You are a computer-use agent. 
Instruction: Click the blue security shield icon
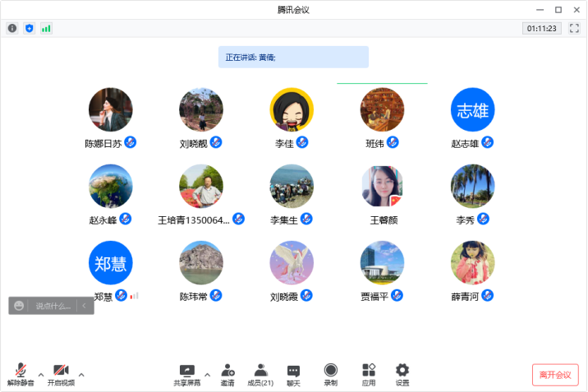[30, 28]
